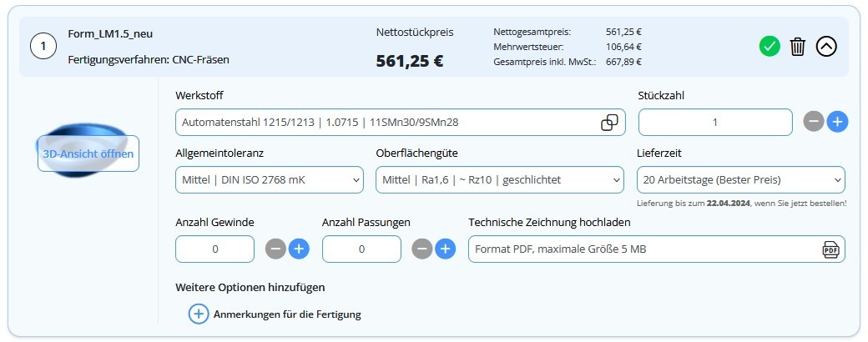Decrease Stückzahl with the minus button
Screen dimensions: 868x342
point(814,122)
